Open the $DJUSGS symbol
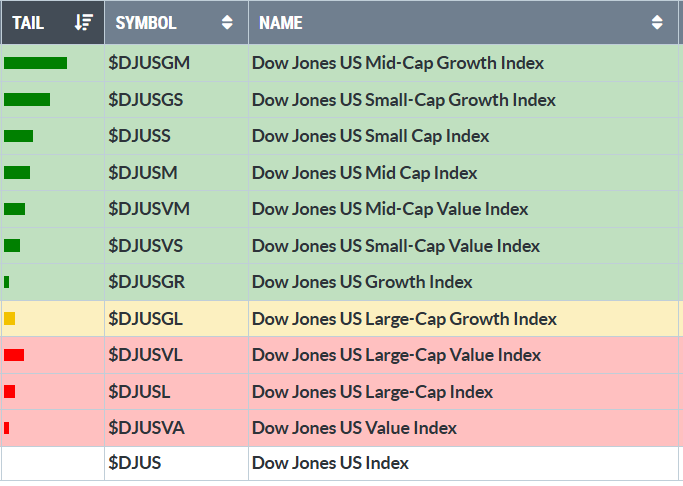 pos(146,100)
